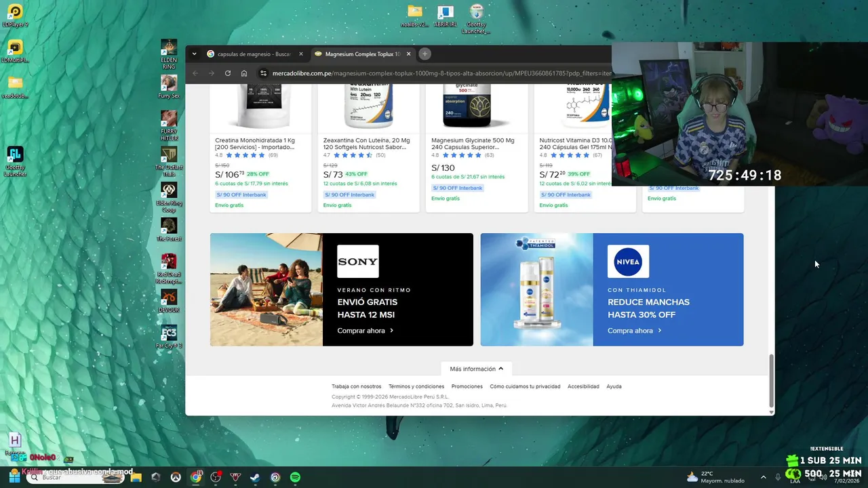868x488 pixels.
Task: Open the Ayuda footer link
Action: [x=614, y=386]
